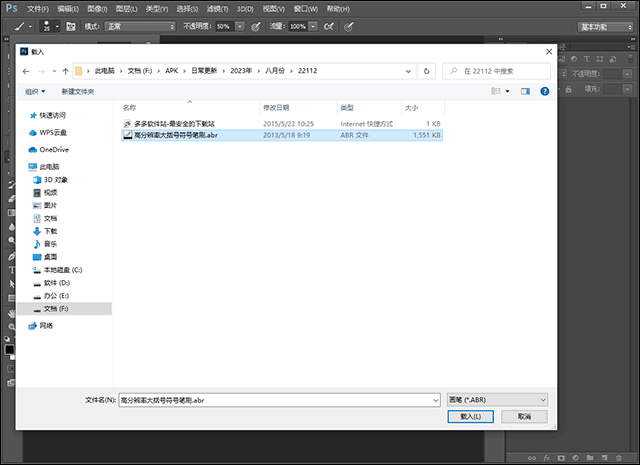
Task: Click the 载入(L) button
Action: click(470, 416)
